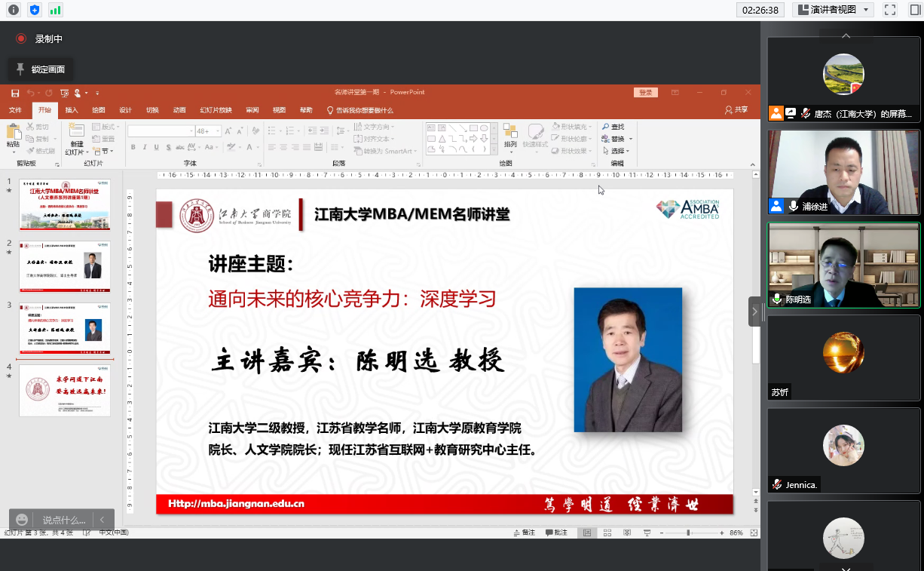Open the 文件 menu tab
This screenshot has height=571, width=924.
(15, 110)
